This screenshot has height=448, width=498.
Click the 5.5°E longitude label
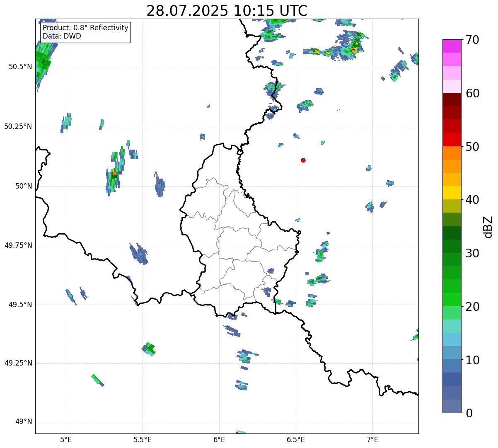pyautogui.click(x=143, y=440)
